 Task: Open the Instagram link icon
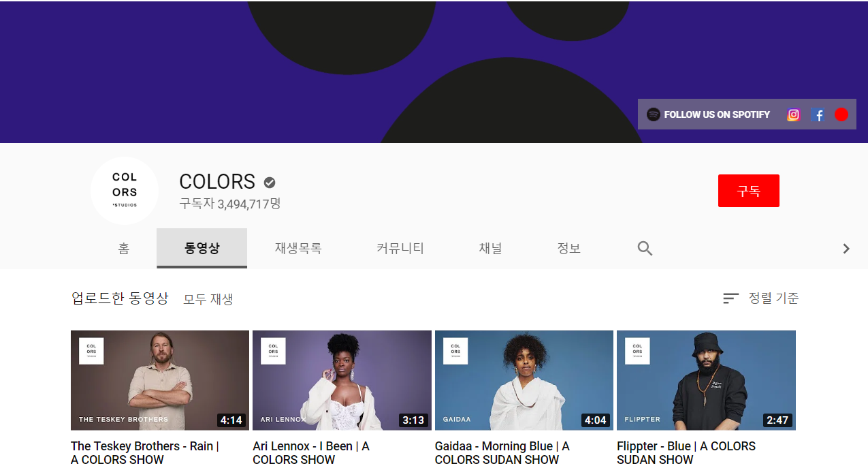point(793,114)
